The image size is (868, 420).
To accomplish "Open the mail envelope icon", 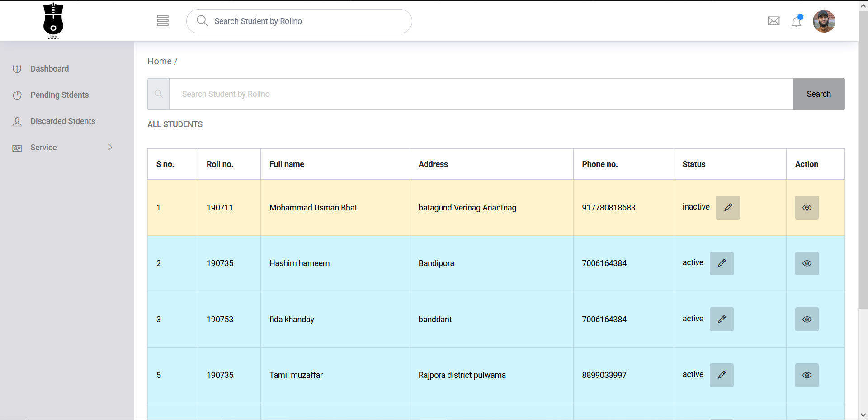I will pos(774,21).
